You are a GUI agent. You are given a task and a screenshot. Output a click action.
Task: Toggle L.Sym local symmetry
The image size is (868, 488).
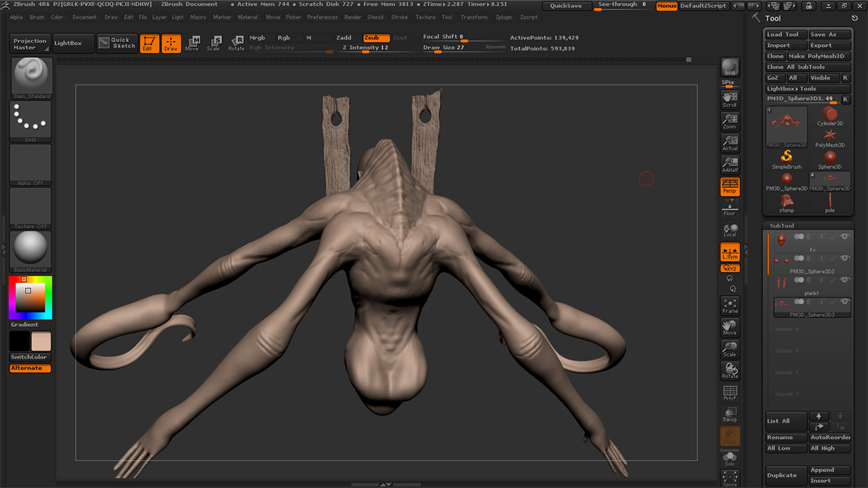[730, 252]
